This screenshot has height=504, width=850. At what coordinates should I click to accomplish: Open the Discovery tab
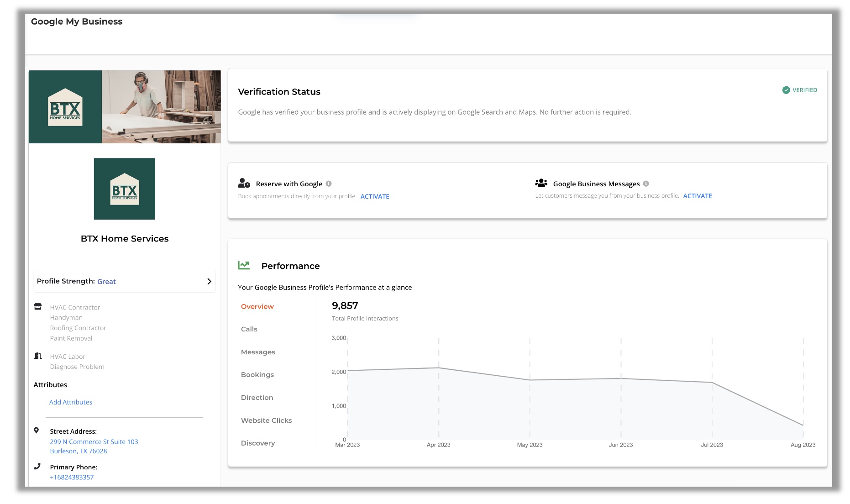[x=258, y=443]
